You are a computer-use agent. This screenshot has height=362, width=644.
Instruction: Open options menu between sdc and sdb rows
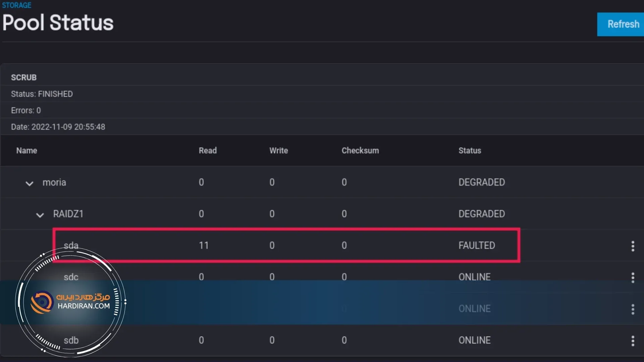pyautogui.click(x=633, y=309)
